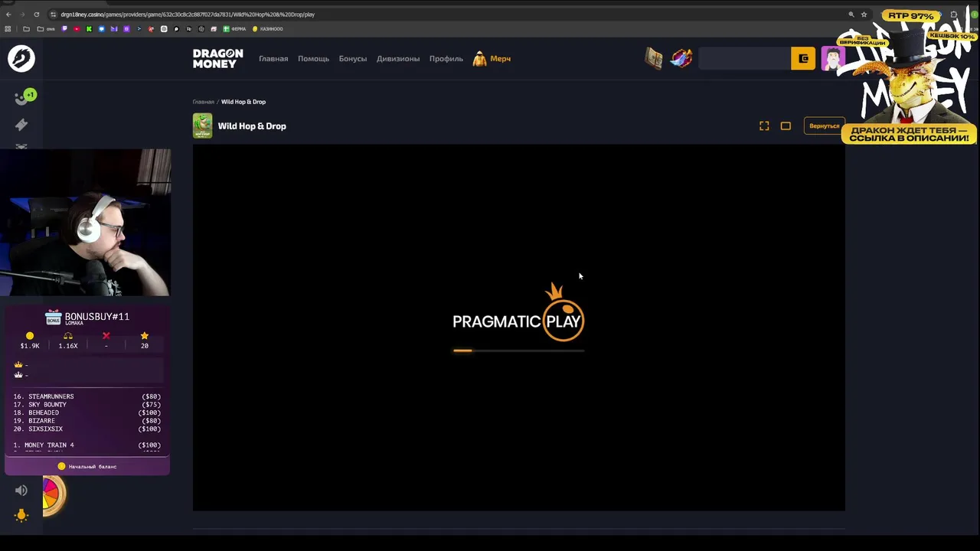
Task: Click the magic lamp bonus icon
Action: pyautogui.click(x=681, y=58)
